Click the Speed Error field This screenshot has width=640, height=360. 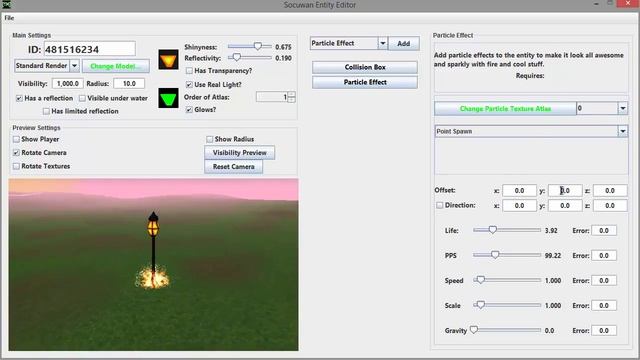604,280
